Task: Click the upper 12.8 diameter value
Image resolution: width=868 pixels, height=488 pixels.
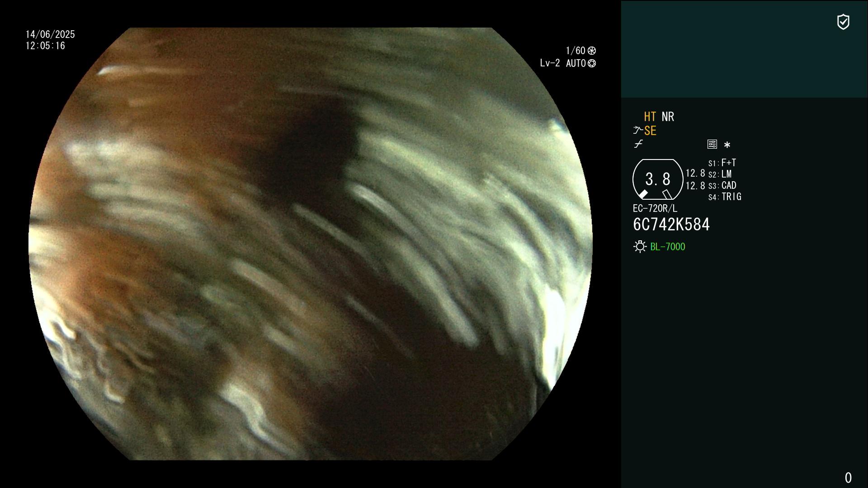Action: [695, 173]
